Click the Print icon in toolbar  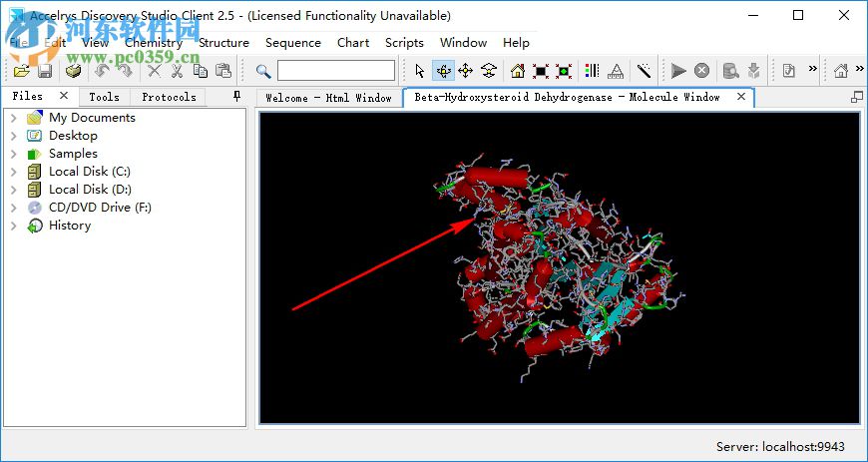pos(74,71)
